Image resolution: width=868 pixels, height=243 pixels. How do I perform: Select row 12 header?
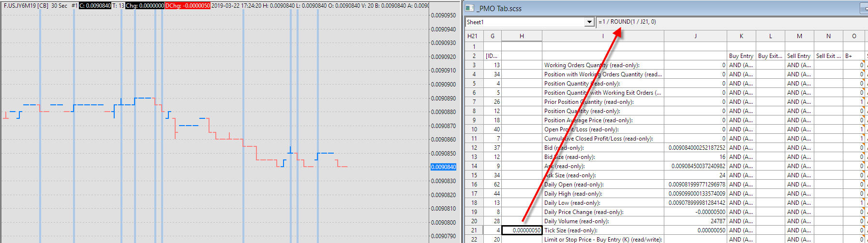tap(474, 148)
